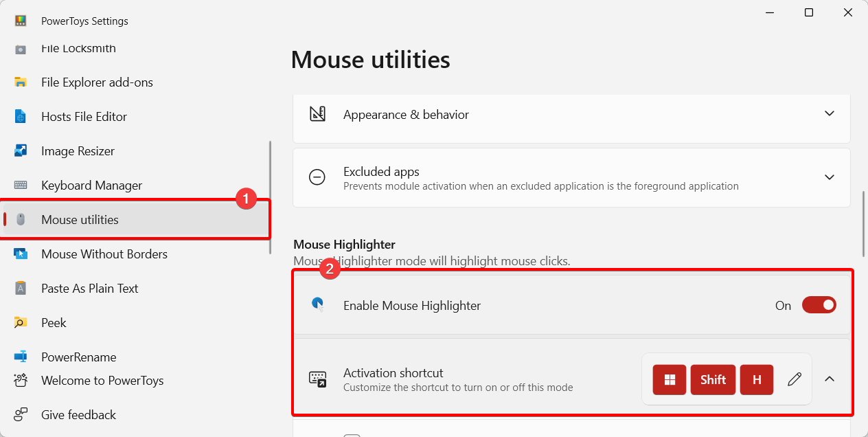The height and width of the screenshot is (437, 868).
Task: Click the File Explorer add-ons icon
Action: 21,82
